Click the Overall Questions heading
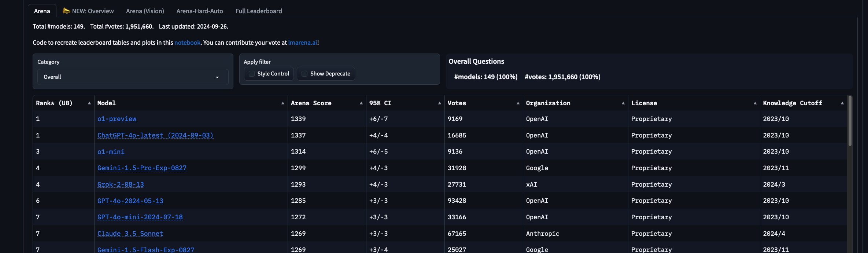 [x=476, y=62]
